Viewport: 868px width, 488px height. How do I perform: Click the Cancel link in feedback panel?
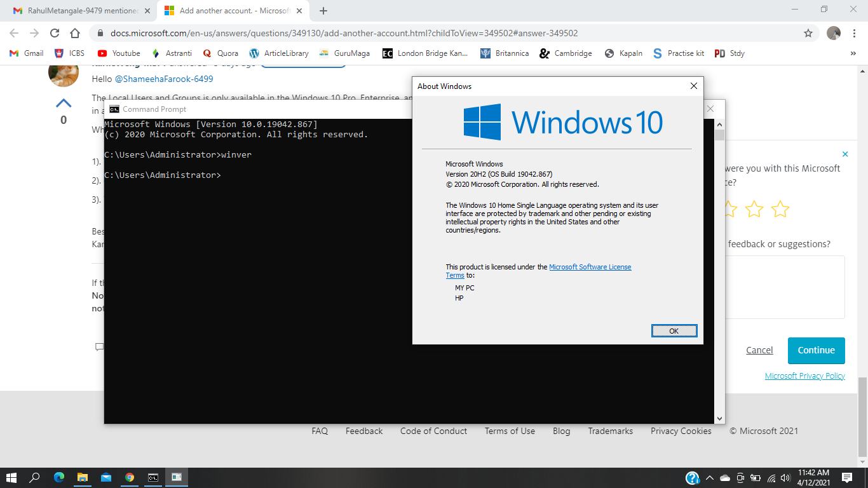coord(759,350)
